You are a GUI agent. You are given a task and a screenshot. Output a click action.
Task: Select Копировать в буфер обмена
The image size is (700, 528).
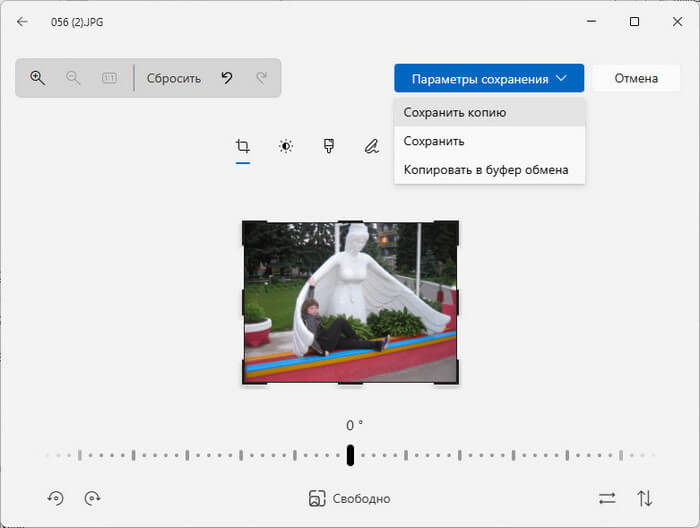pyautogui.click(x=486, y=170)
